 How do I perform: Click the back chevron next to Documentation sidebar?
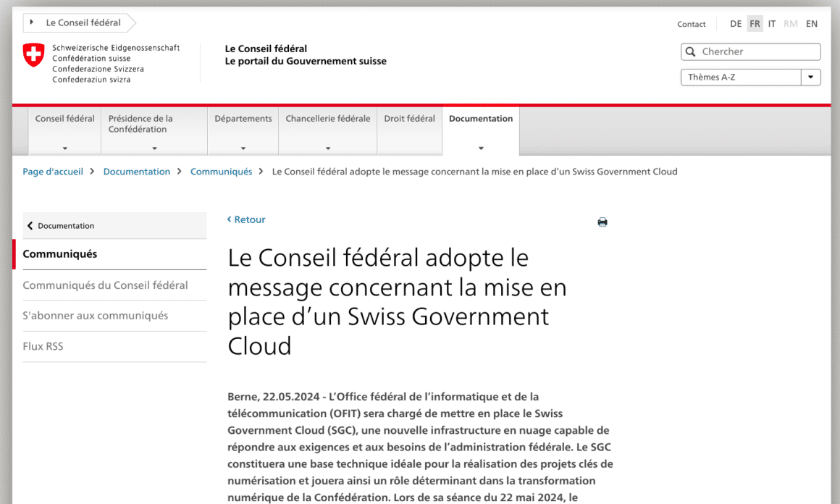click(30, 226)
